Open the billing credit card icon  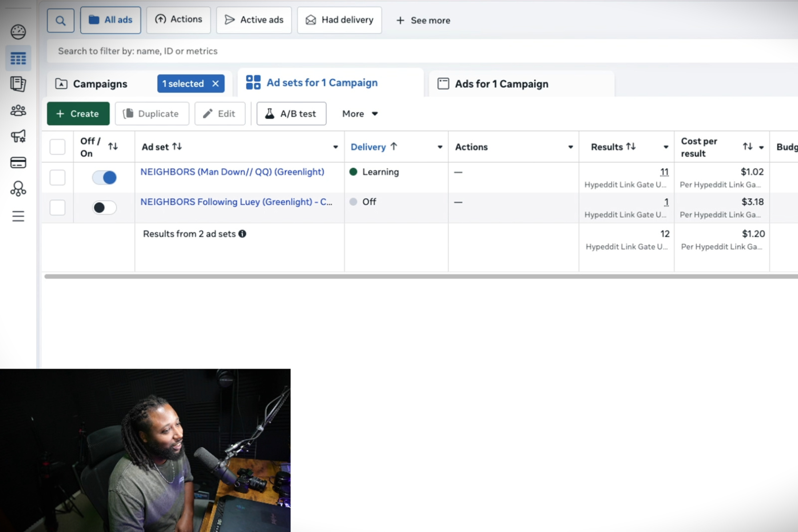coord(18,163)
